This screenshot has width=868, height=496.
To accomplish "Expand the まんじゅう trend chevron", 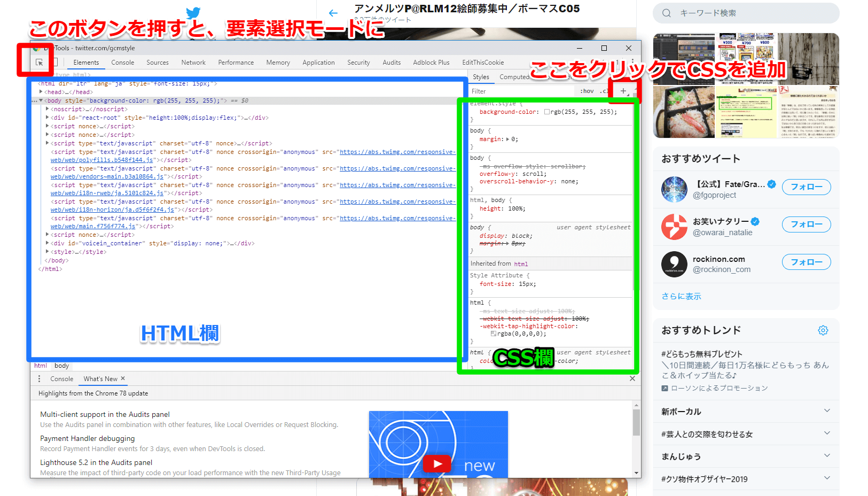I will pos(827,455).
